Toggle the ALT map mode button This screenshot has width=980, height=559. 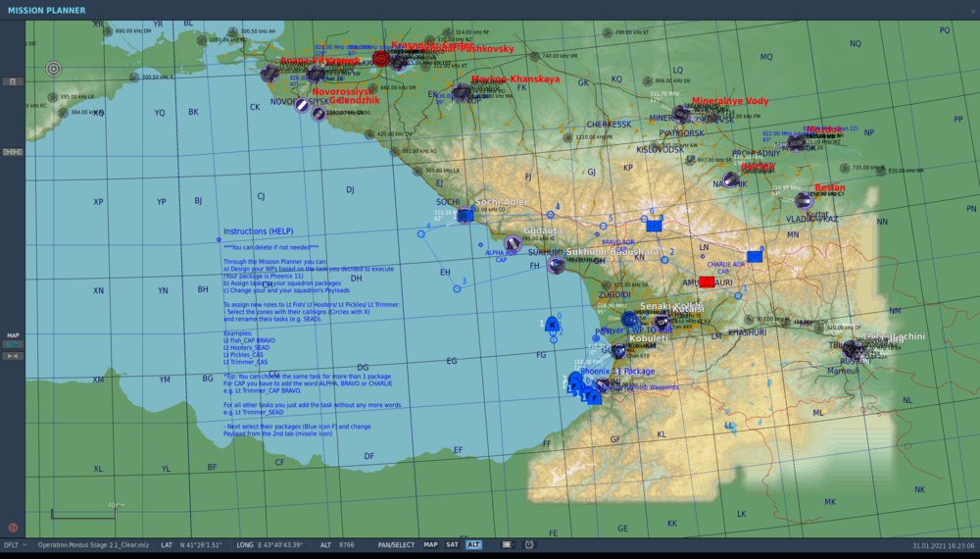pyautogui.click(x=473, y=545)
